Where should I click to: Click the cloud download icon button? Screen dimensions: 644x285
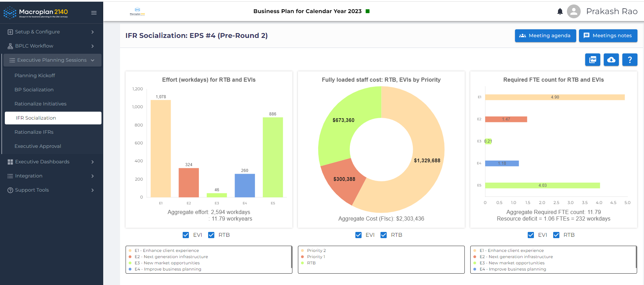(611, 60)
